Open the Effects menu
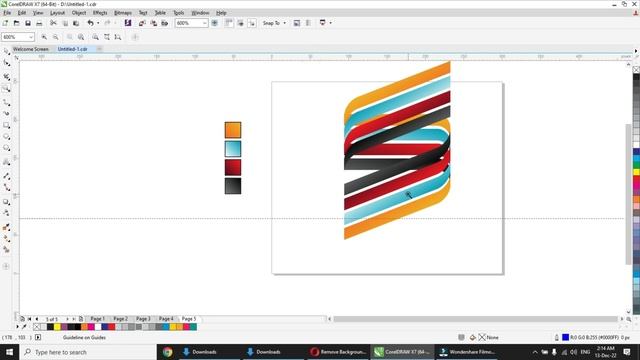The height and width of the screenshot is (360, 640). 100,13
